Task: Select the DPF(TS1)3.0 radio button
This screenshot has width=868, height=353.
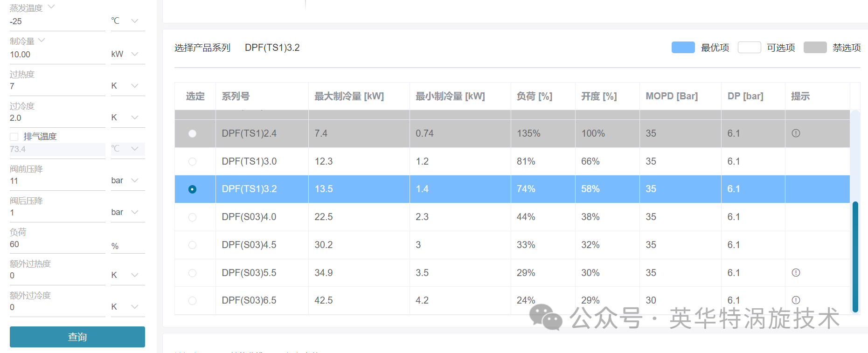Action: pyautogui.click(x=192, y=161)
